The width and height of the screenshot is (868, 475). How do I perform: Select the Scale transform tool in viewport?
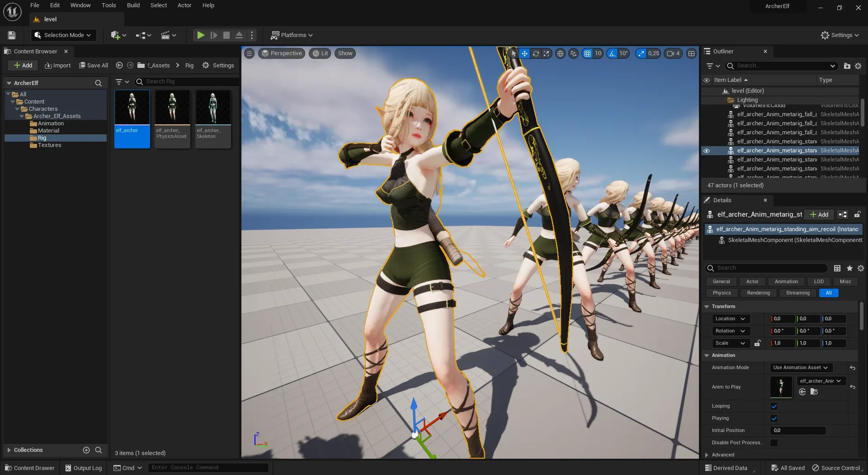(x=547, y=53)
